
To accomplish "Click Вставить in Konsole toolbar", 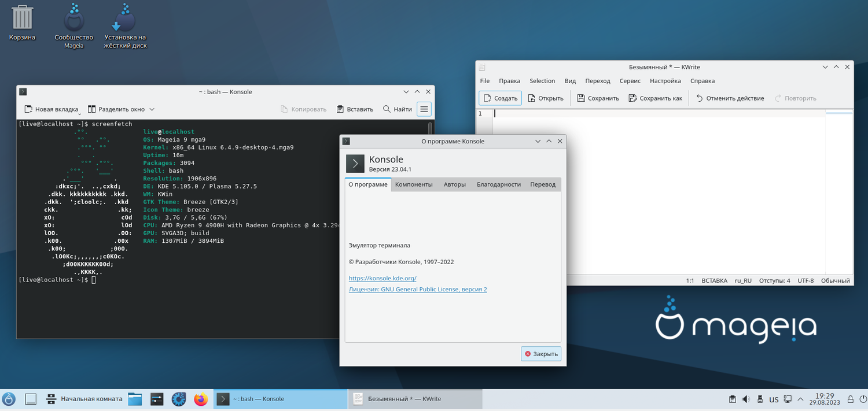I will pos(354,109).
